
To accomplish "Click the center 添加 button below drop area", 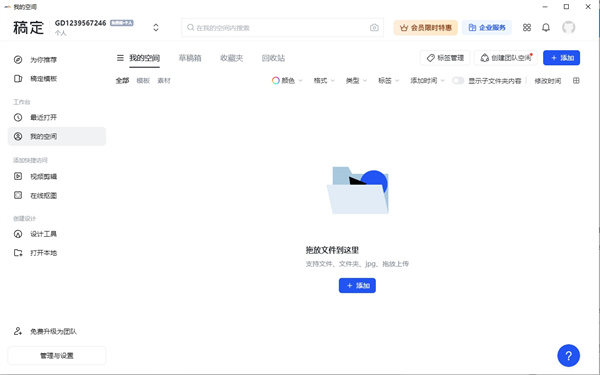I will pos(357,285).
